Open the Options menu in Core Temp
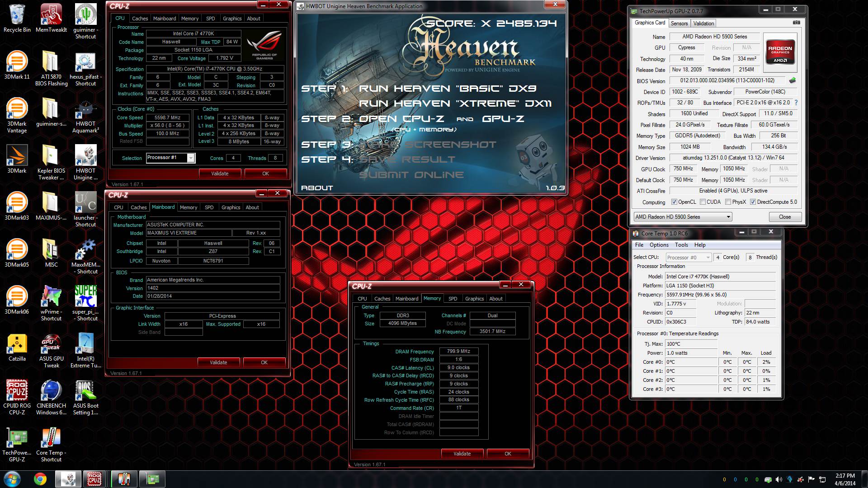 (659, 245)
